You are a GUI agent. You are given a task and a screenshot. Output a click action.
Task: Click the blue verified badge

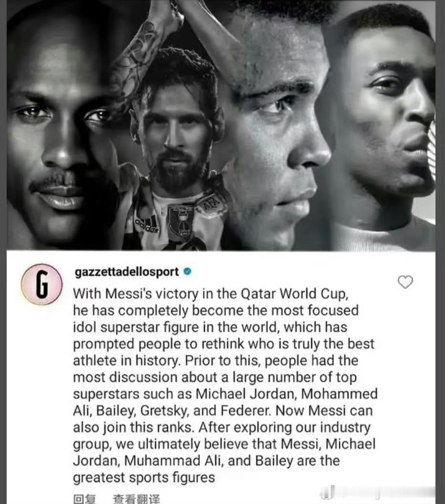[x=187, y=272]
